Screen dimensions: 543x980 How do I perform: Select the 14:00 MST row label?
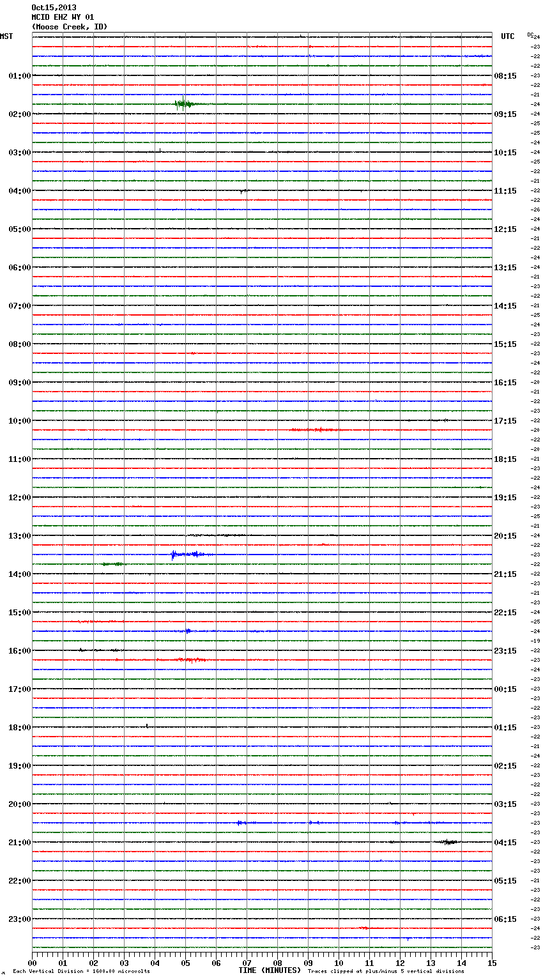tap(20, 574)
